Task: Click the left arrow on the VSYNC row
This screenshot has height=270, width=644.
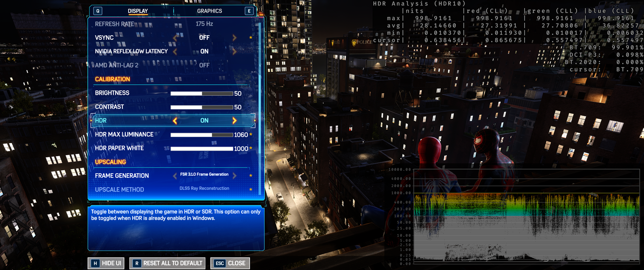Action: coord(175,38)
